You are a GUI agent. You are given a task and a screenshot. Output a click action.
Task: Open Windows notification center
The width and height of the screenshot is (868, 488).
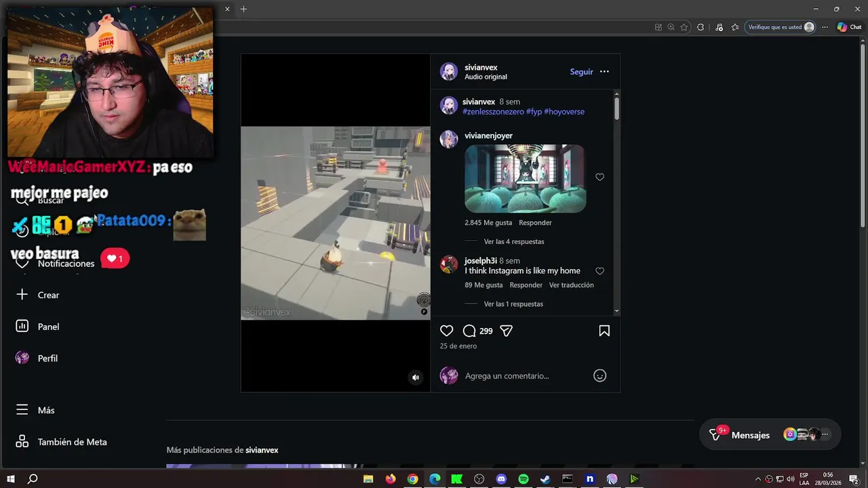[854, 479]
